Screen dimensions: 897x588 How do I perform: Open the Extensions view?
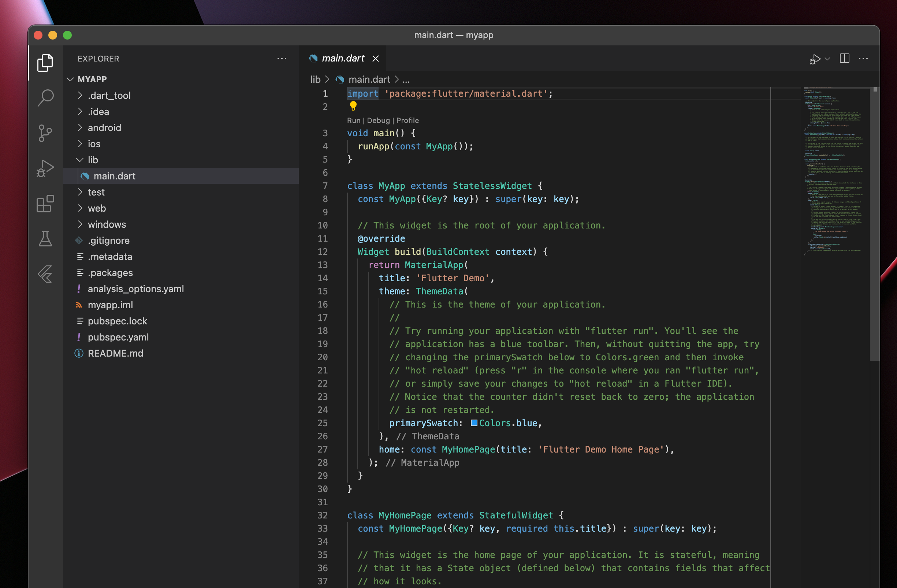tap(45, 204)
